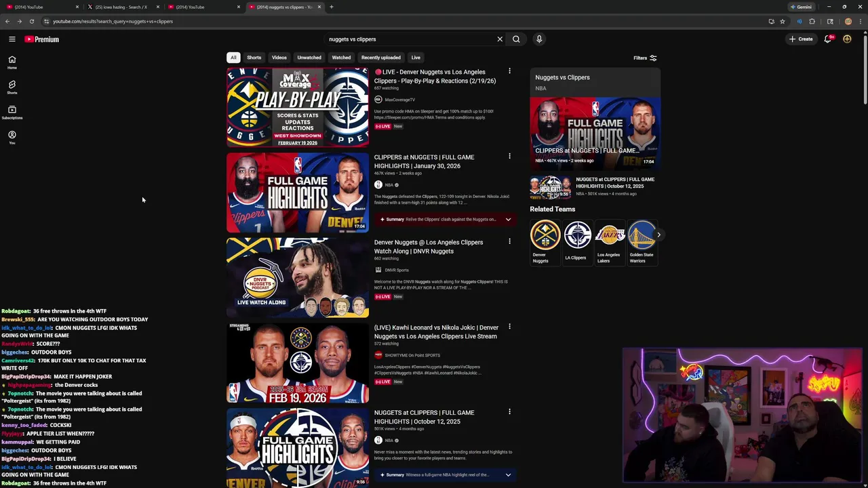Close the iowa hazing X tab

[158, 7]
